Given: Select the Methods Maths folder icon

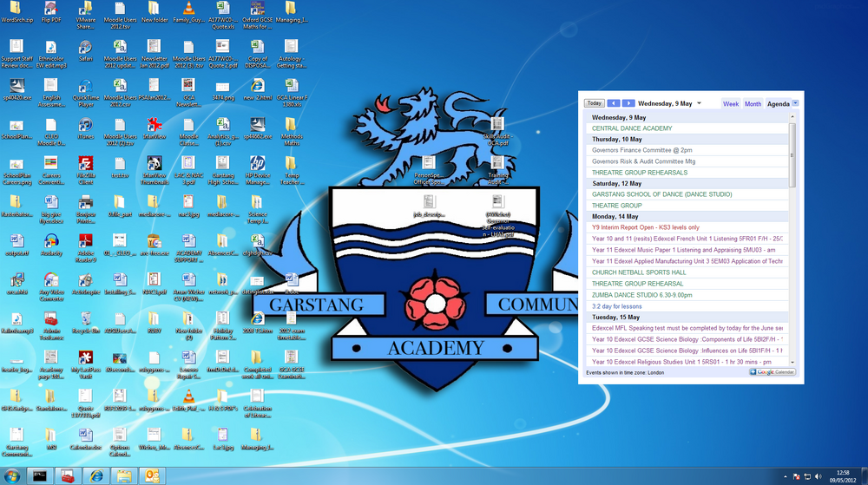Looking at the screenshot, I should coord(292,132).
